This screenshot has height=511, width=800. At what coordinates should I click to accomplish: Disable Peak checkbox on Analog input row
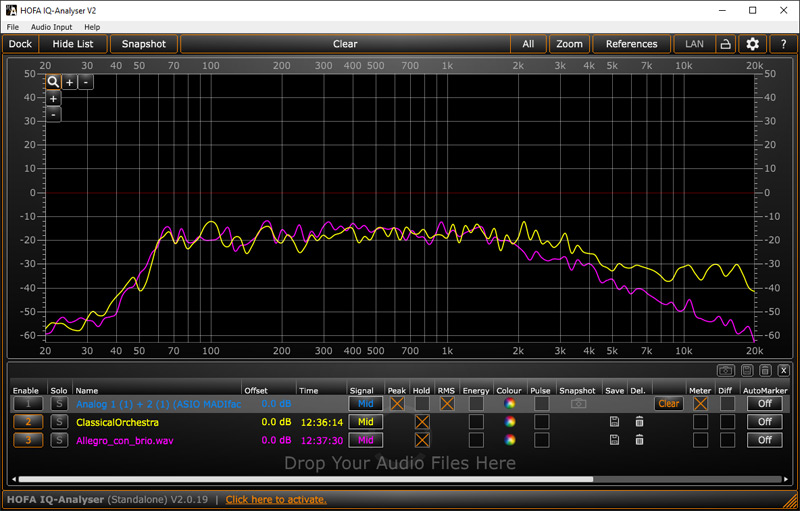click(397, 404)
